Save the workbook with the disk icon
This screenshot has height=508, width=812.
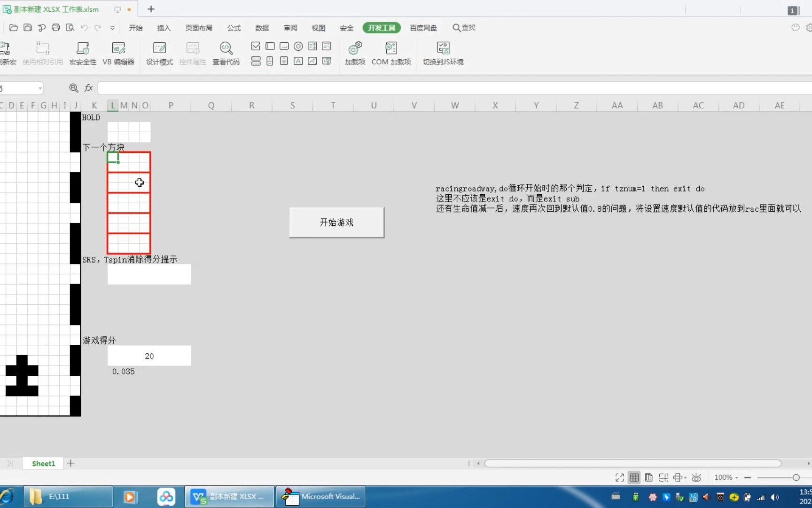click(x=28, y=28)
